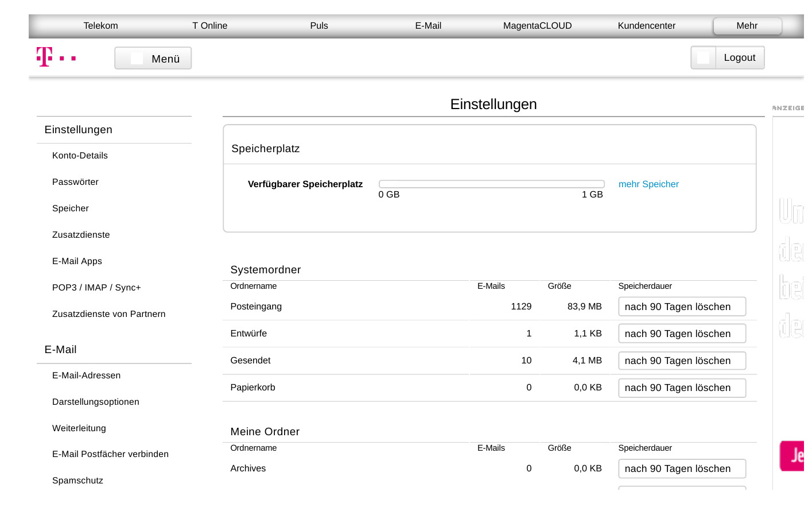Open Weiterleitung in the E-Mail section

(79, 428)
